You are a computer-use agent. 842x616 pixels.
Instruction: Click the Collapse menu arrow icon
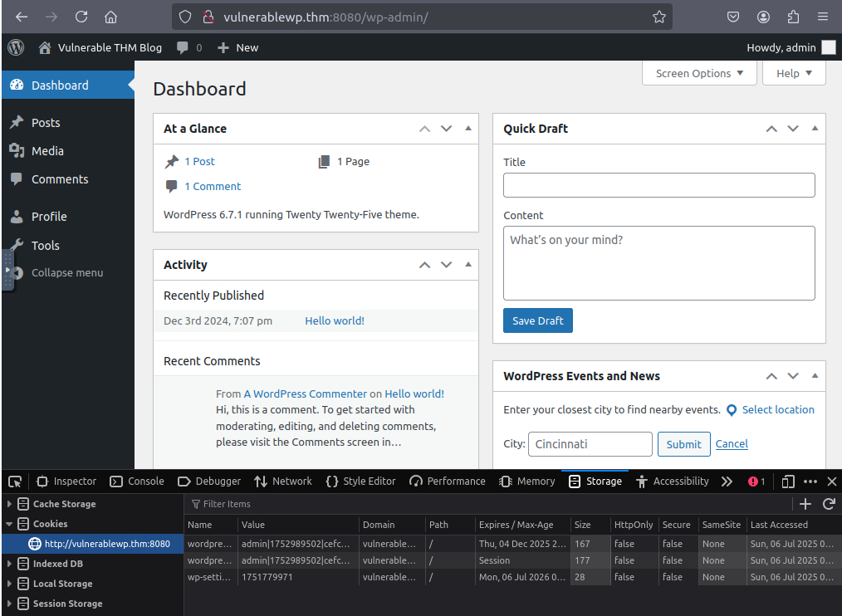coord(17,273)
